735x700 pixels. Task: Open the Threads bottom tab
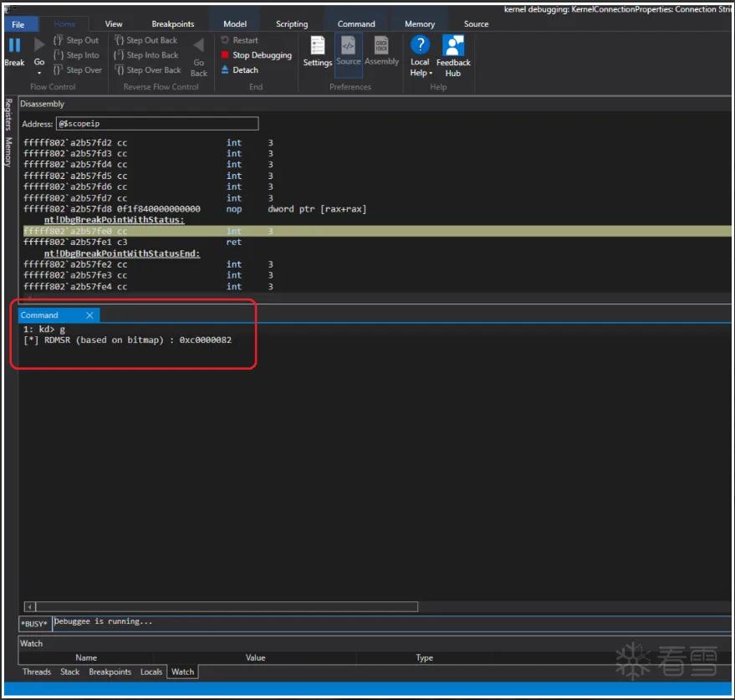[x=37, y=672]
